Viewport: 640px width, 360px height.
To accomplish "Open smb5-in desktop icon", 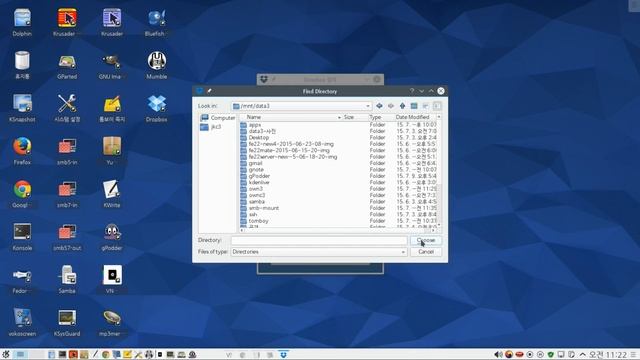I will pyautogui.click(x=67, y=151).
